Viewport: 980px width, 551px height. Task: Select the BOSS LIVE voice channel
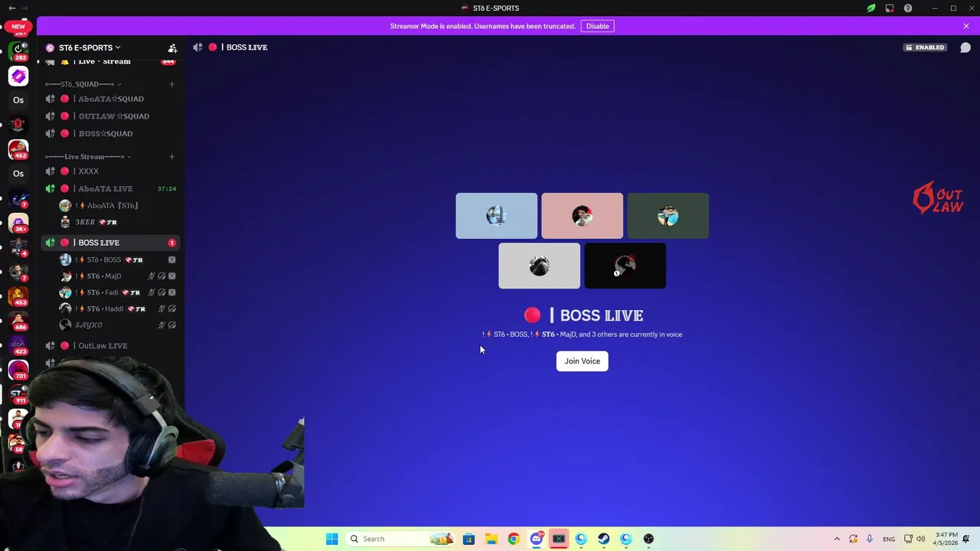[x=110, y=243]
